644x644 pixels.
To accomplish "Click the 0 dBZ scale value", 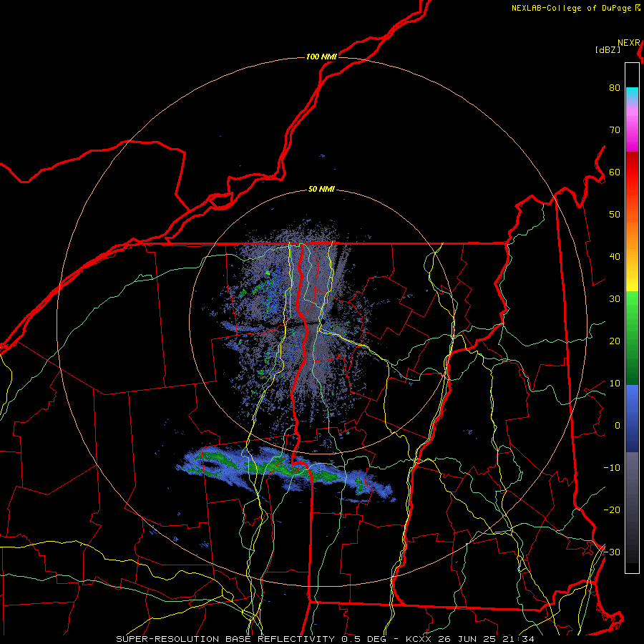I will [x=618, y=426].
